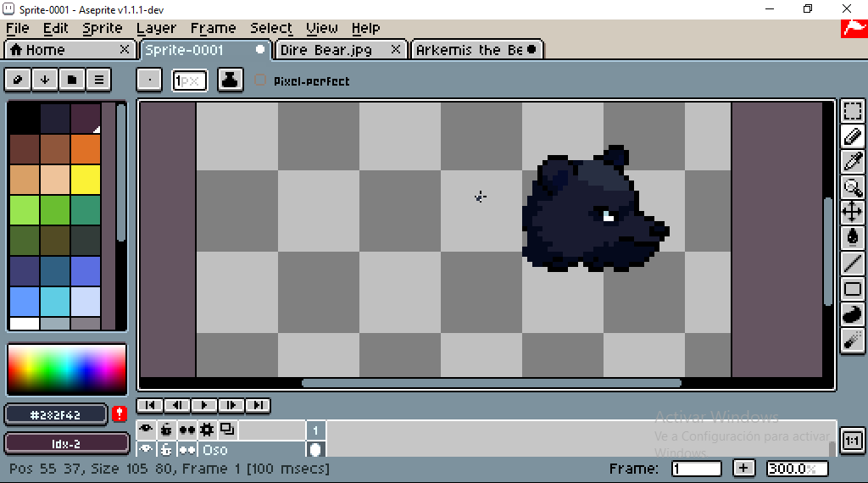Pick the orange color swatch in palette
The image size is (868, 483).
[86, 148]
